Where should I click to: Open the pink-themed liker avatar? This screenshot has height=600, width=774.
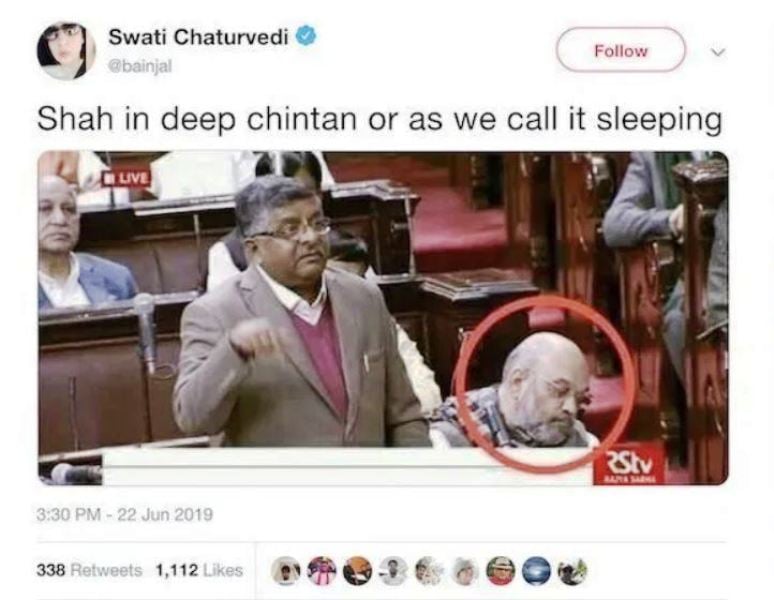(321, 571)
